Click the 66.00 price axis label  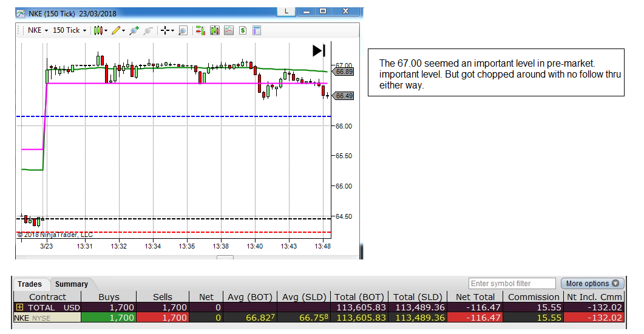point(344,126)
